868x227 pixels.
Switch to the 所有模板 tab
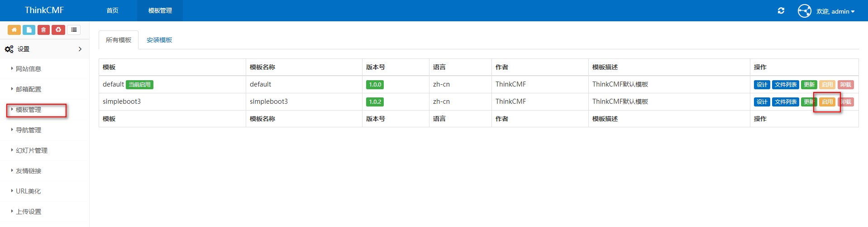coord(119,40)
